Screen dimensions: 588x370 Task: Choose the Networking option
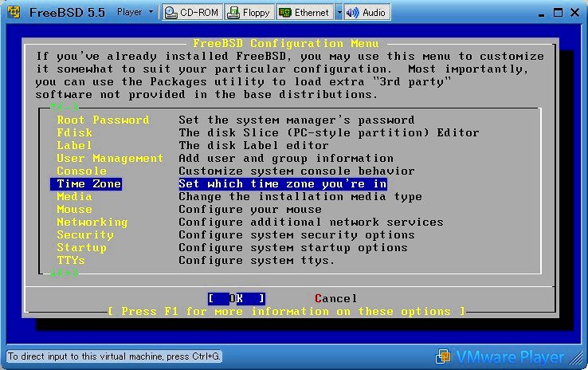coord(92,222)
